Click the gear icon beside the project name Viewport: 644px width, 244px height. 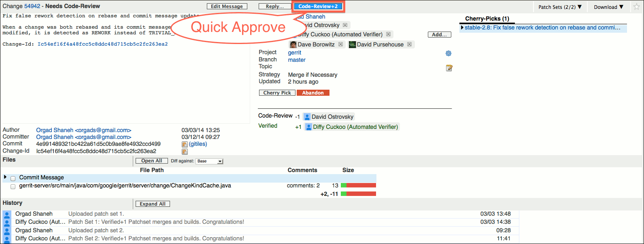coord(448,53)
